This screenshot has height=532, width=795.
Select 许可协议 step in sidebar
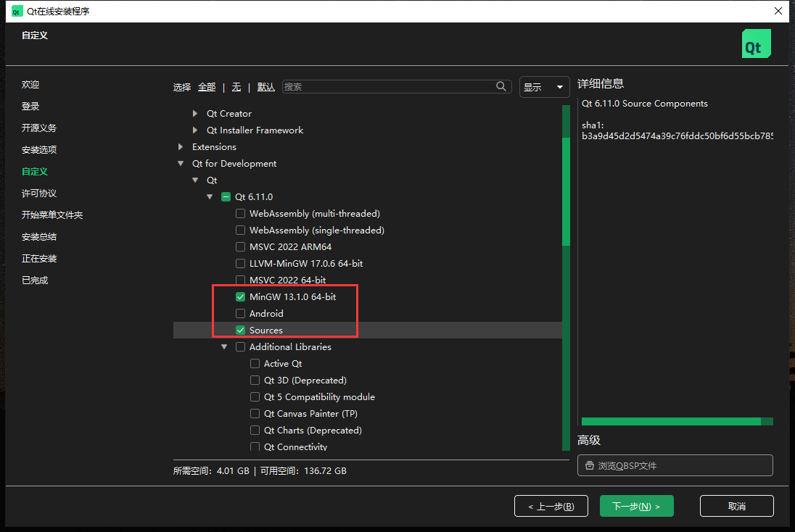click(39, 194)
